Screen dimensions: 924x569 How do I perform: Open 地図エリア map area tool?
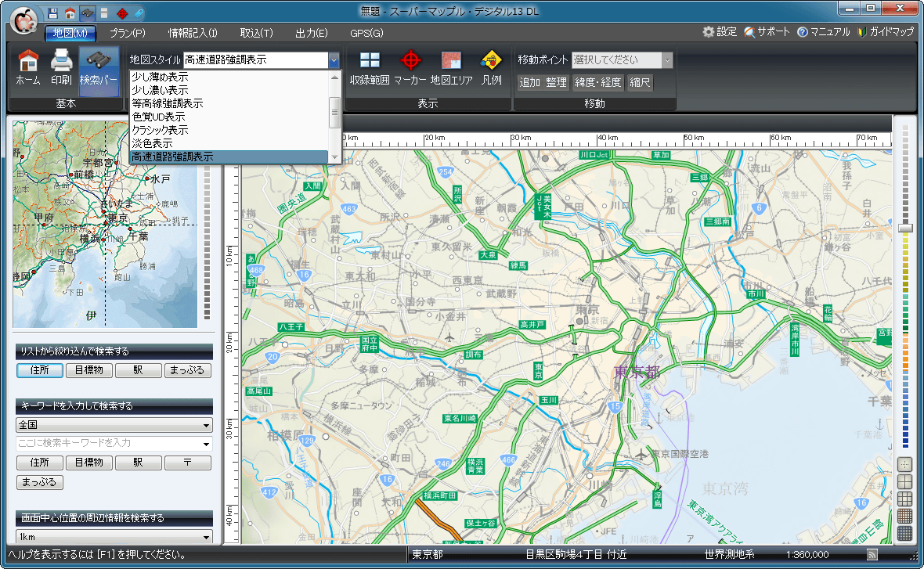tap(451, 68)
